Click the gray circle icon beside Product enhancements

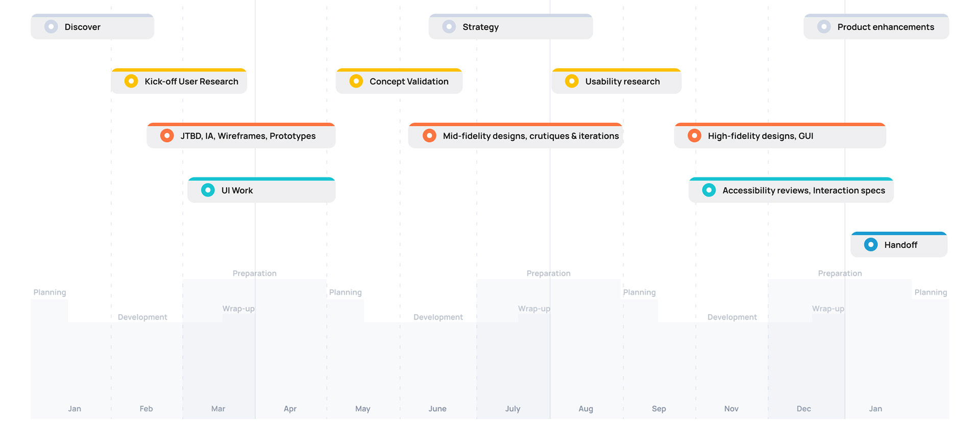pos(824,27)
